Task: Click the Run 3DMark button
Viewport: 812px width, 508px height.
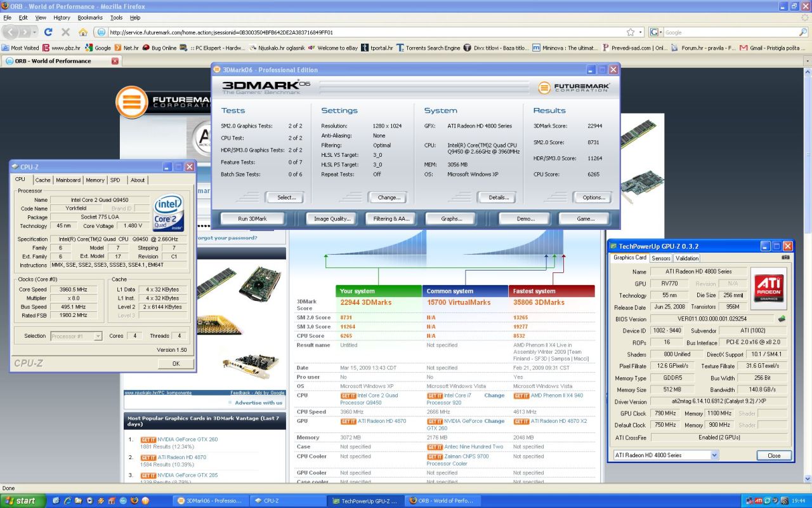Action: click(252, 218)
